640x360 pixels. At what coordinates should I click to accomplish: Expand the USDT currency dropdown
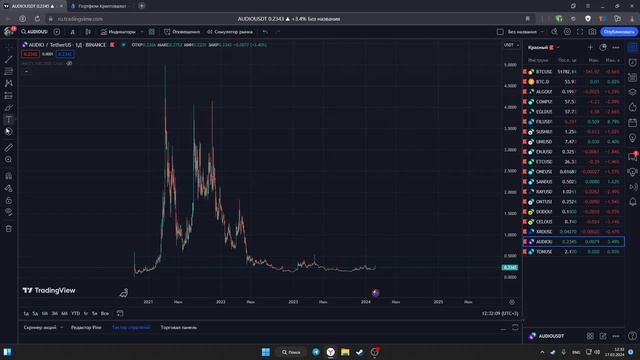(511, 45)
